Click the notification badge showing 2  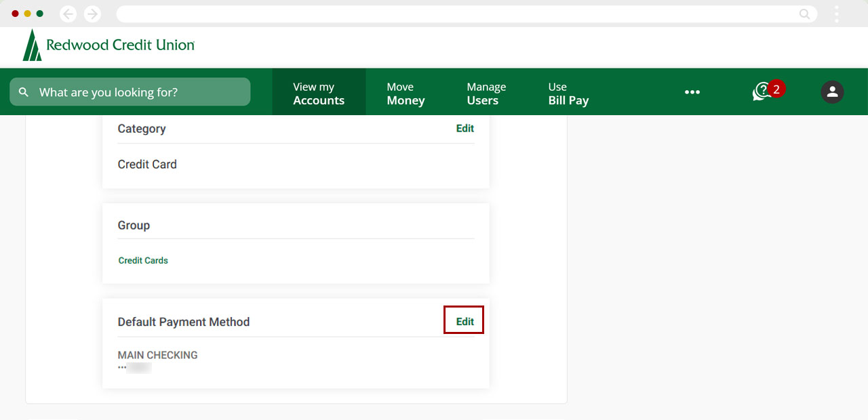click(775, 88)
